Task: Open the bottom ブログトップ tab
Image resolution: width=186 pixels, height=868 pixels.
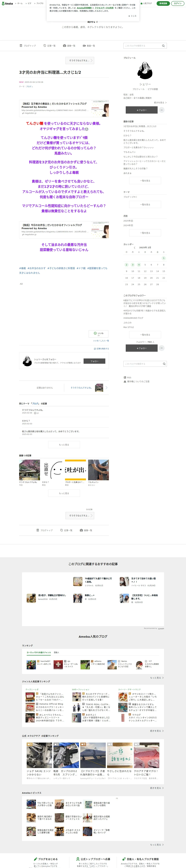Action: tap(45, 530)
